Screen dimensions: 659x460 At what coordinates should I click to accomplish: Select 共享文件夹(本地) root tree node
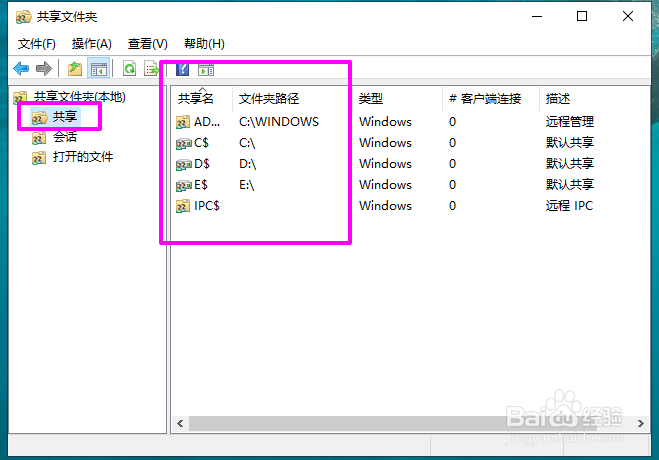coord(79,97)
